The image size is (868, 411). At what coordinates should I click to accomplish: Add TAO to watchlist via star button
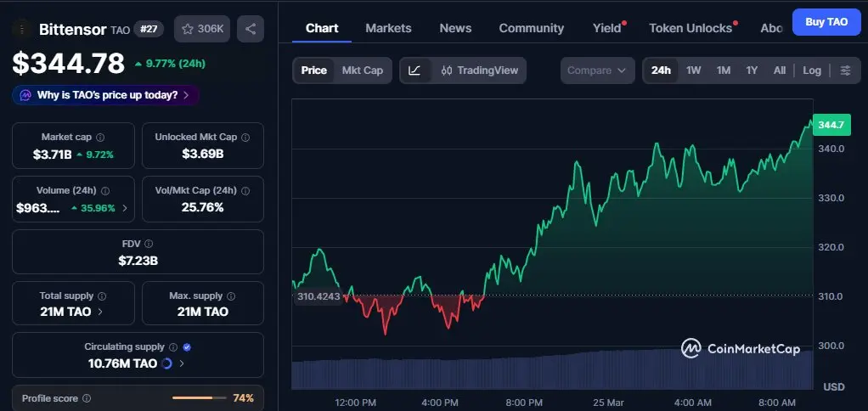202,29
